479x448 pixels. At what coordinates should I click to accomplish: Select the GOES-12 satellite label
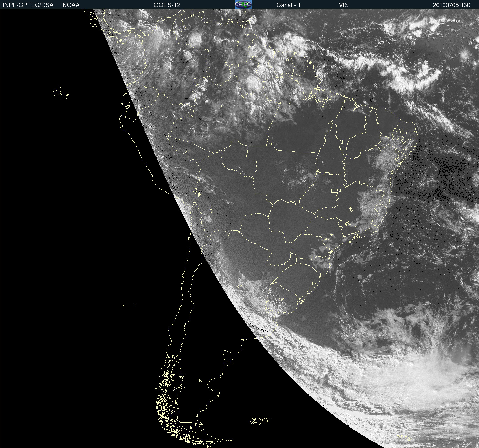(167, 5)
